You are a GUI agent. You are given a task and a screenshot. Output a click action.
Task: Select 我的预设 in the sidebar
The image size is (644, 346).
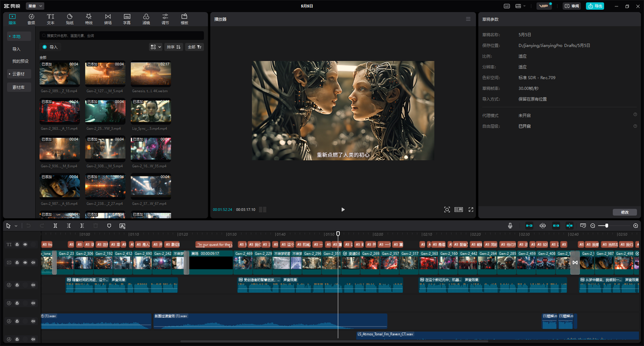point(21,61)
